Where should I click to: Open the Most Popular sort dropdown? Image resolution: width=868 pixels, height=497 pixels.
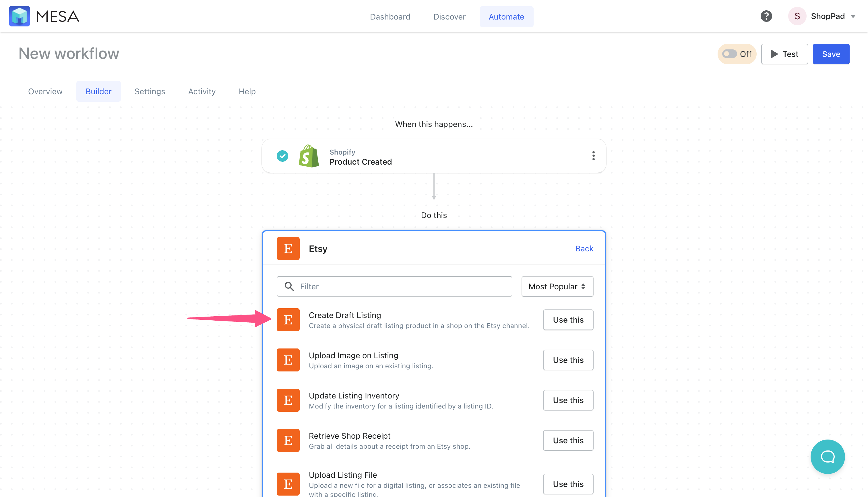[x=557, y=286]
